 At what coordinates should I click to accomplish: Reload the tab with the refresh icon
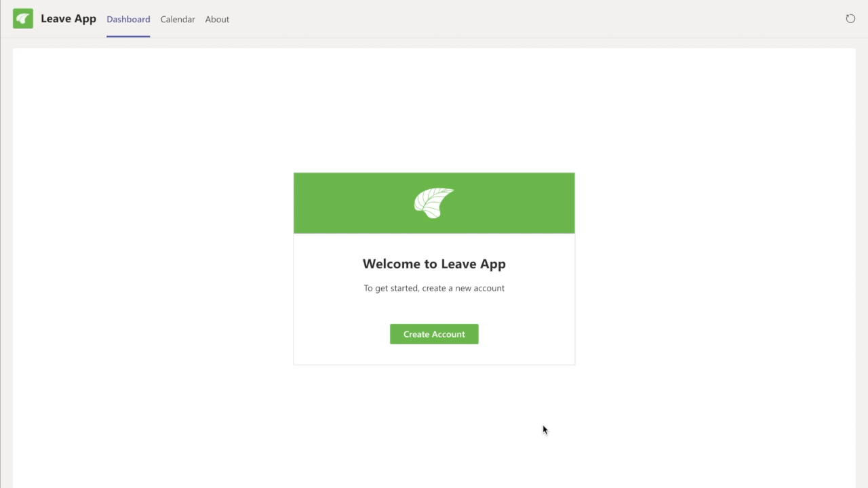coord(850,18)
